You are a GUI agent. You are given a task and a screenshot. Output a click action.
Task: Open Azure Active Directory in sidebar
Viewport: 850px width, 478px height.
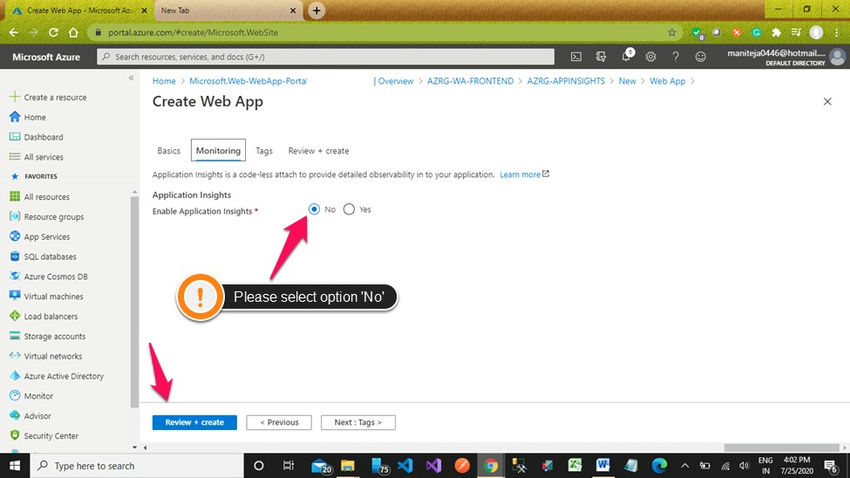coord(63,376)
